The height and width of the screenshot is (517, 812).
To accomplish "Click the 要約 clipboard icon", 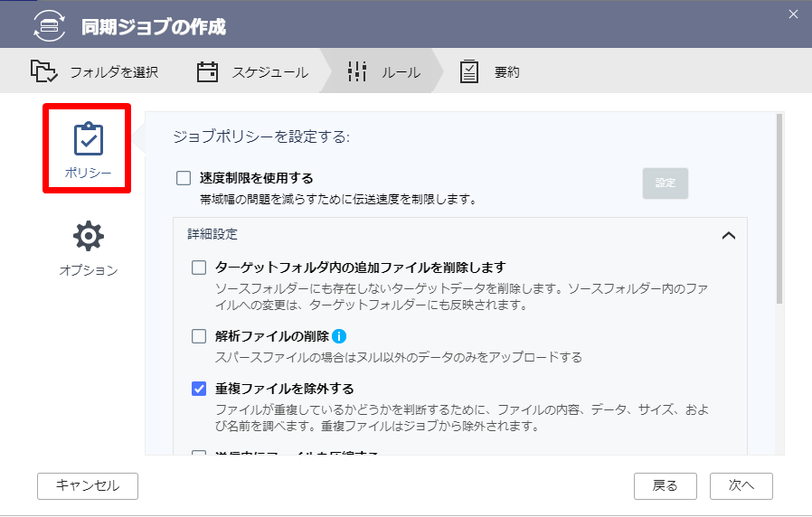I will [x=469, y=71].
